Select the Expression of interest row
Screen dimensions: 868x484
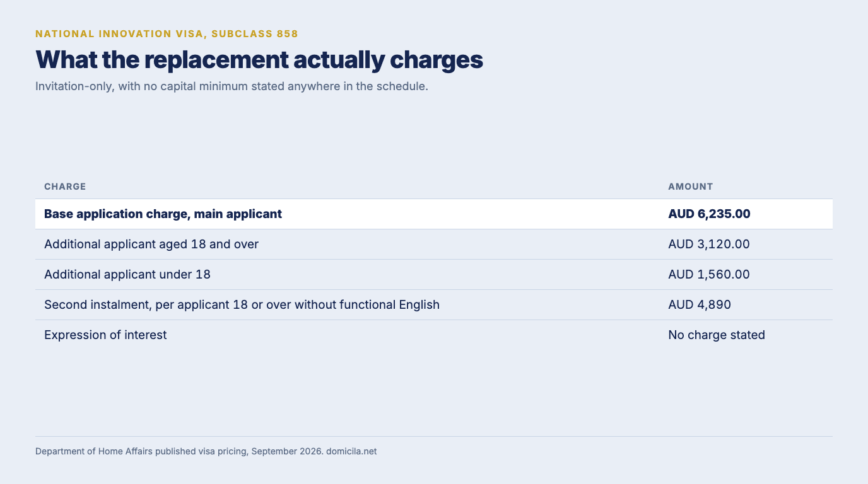[434, 335]
